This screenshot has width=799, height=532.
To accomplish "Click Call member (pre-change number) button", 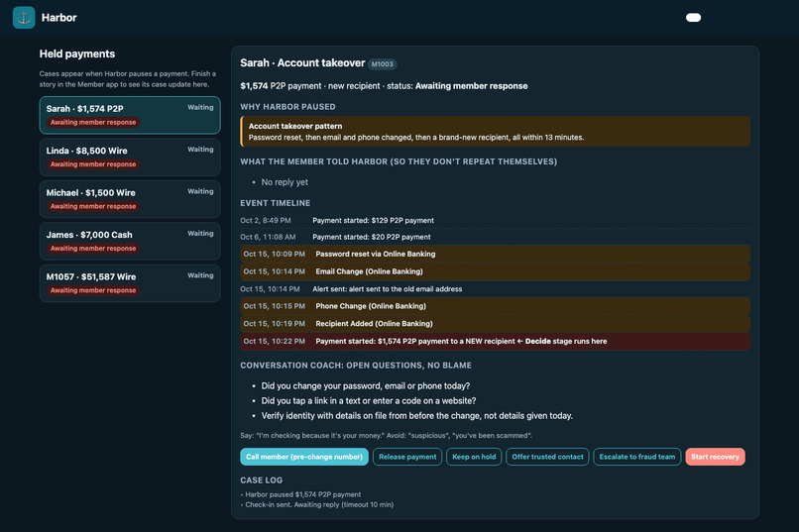I will point(304,457).
